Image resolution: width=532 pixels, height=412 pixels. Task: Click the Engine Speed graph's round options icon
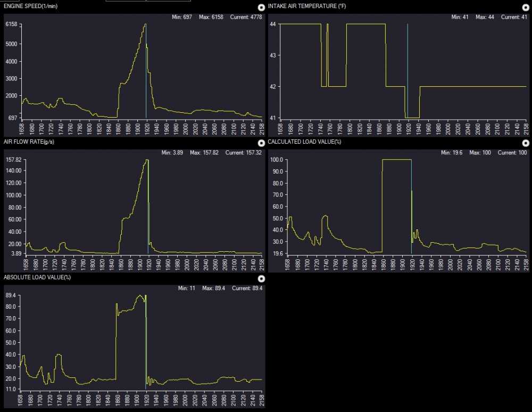point(261,7)
